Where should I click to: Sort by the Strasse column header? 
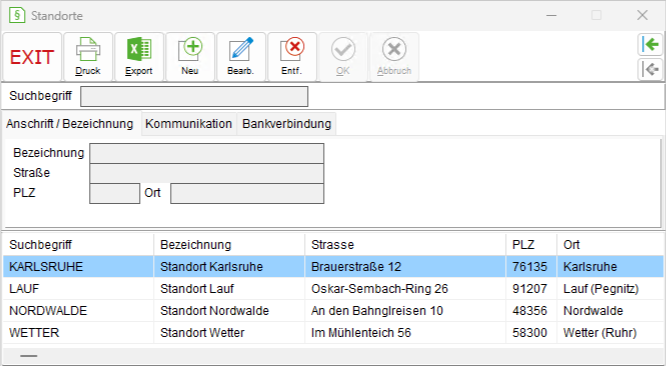[405, 245]
